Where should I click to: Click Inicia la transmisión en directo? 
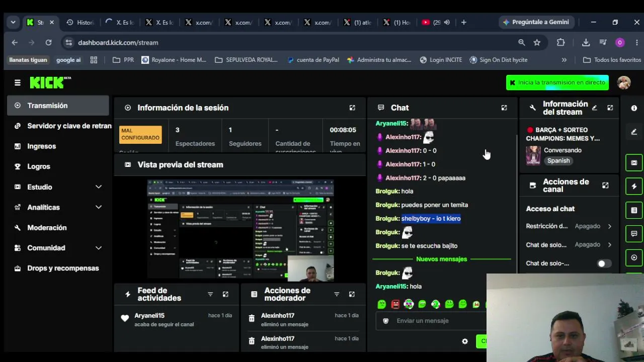pyautogui.click(x=557, y=82)
